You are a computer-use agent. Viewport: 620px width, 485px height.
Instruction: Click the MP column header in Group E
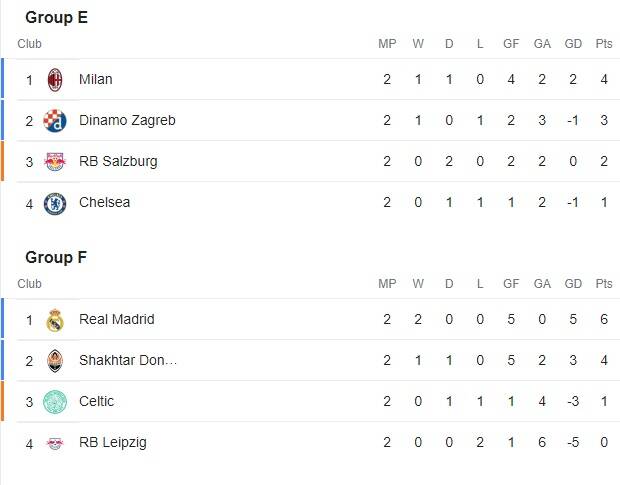387,44
